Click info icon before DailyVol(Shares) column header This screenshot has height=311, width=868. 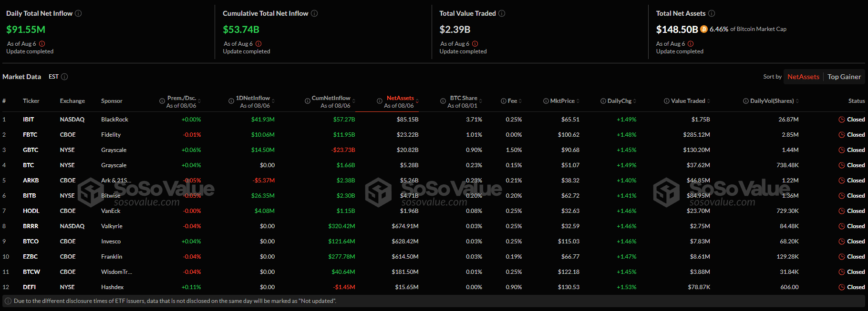tap(746, 101)
